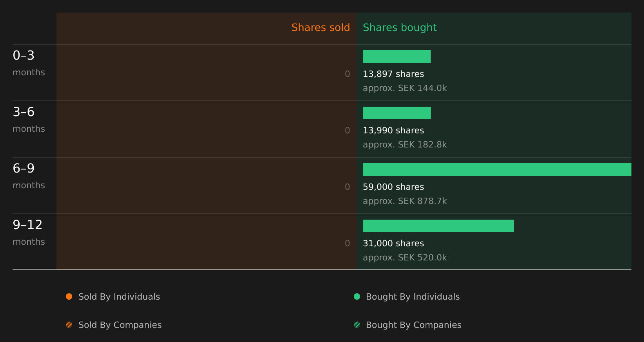Click approx. SEK 520.0k text
Image resolution: width=644 pixels, height=342 pixels.
(x=405, y=258)
